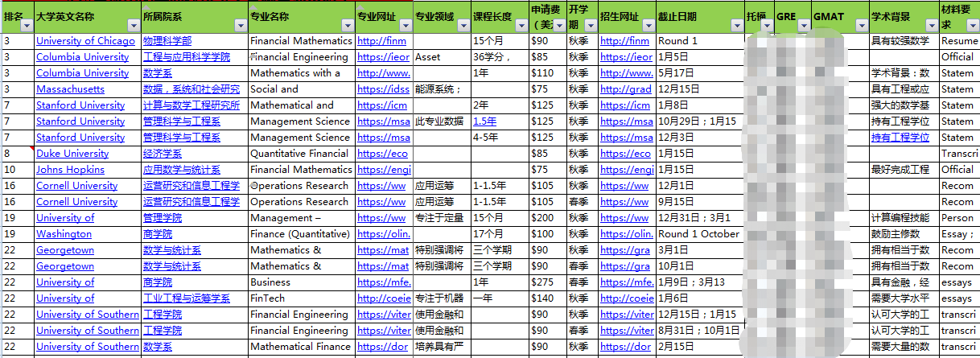Select the 2月15日 deadline cell
Screen dimensions: 980x358
click(700, 347)
